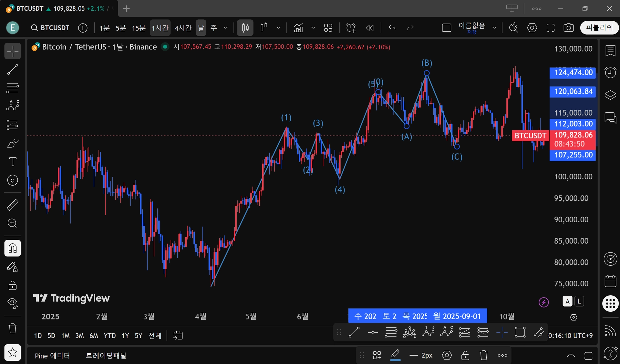The height and width of the screenshot is (364, 620).
Task: Click the publish button
Action: (x=599, y=28)
